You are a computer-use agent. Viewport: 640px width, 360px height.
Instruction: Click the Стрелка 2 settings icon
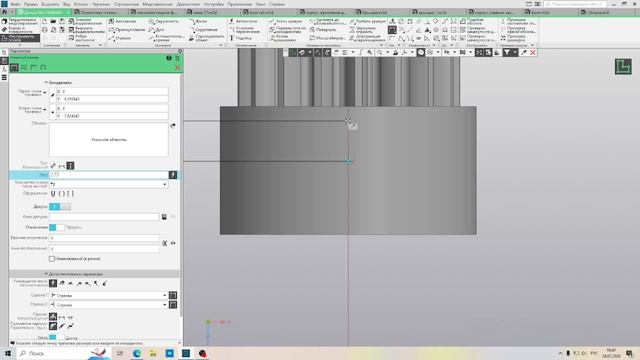173,304
